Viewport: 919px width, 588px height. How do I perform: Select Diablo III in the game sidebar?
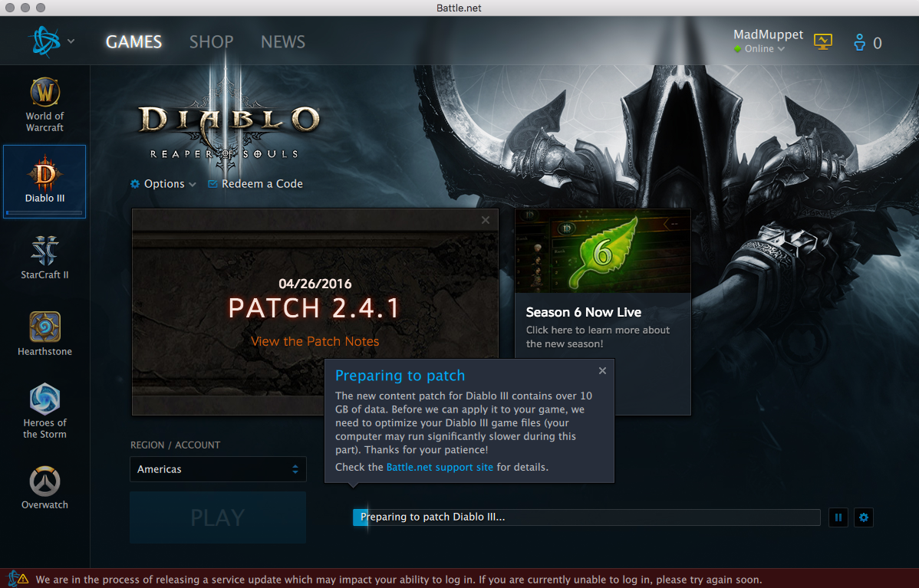pyautogui.click(x=44, y=181)
